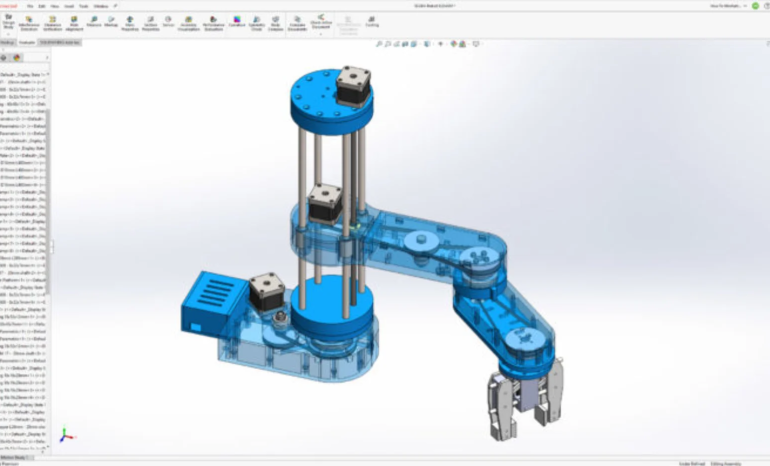Run the Symmetry Check tool

pos(257,21)
